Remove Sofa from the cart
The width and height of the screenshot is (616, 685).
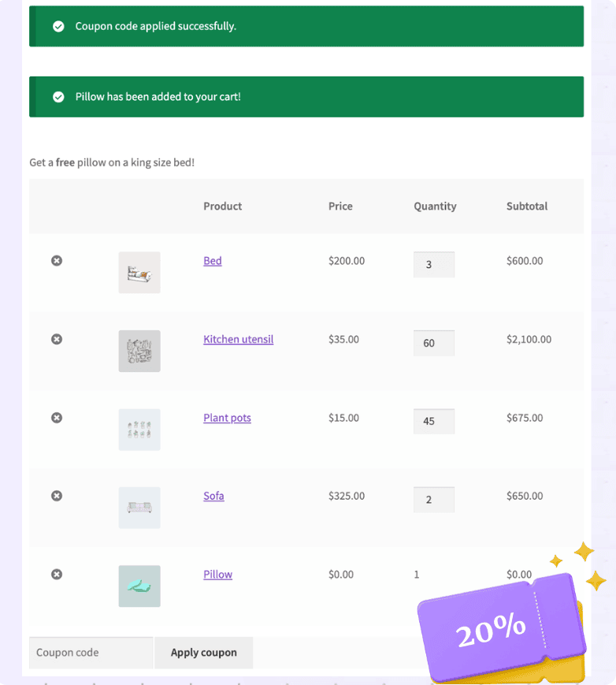[x=57, y=496]
